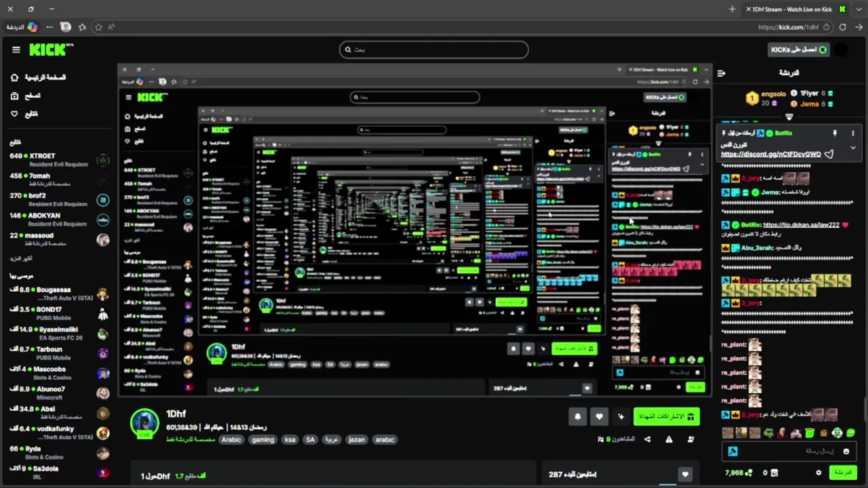Click the Abu_3srah username in chat

tap(756, 248)
